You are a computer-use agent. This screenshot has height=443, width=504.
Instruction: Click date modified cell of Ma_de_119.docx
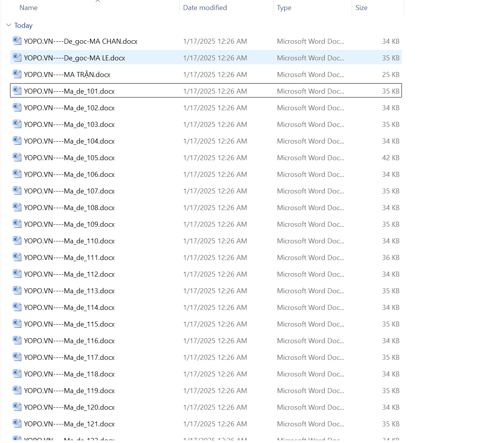click(215, 391)
